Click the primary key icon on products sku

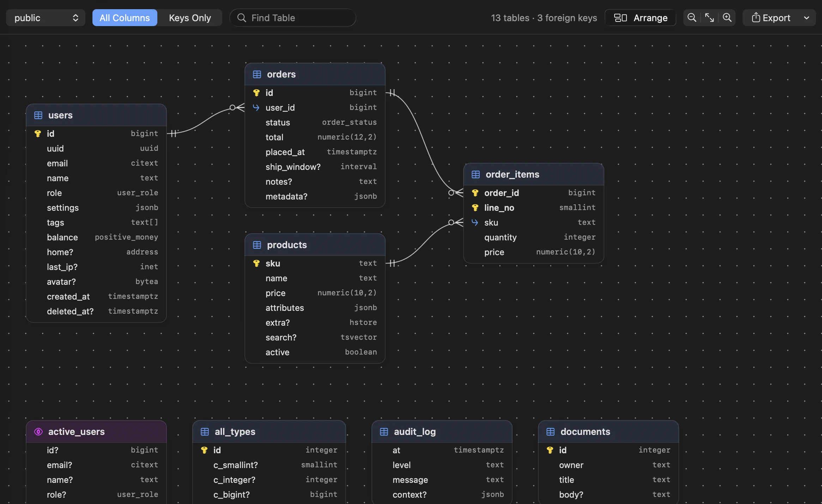(x=256, y=263)
